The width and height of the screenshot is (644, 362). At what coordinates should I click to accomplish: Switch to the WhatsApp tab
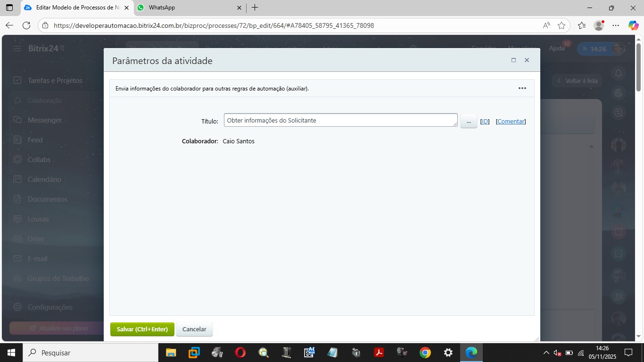[189, 8]
